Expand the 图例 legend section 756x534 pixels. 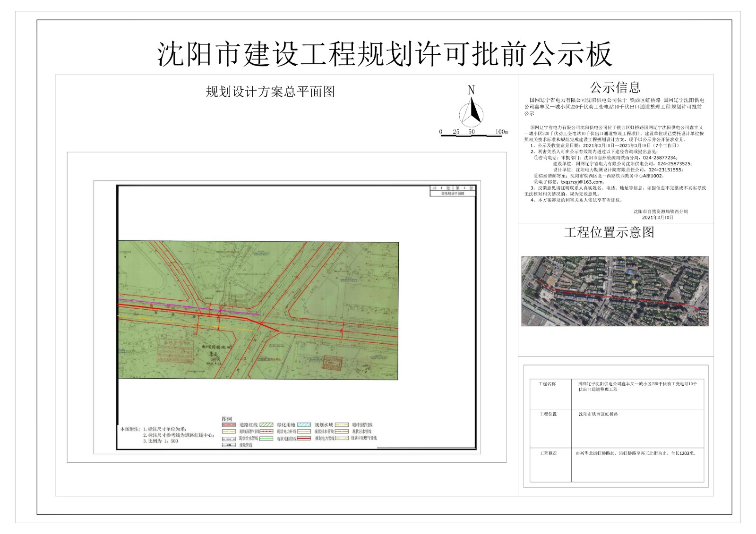(227, 418)
